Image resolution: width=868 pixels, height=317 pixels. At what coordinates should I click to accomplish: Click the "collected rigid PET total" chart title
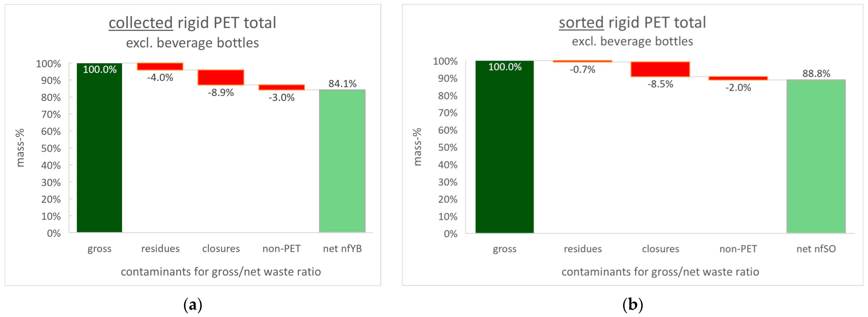coord(192,23)
